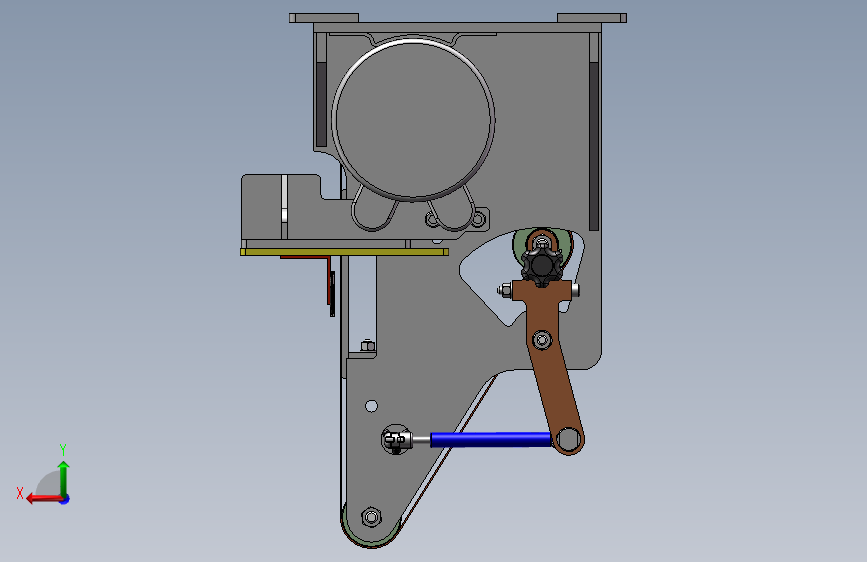This screenshot has width=867, height=562.
Task: Select the ring end of the brown lever
Action: click(567, 440)
